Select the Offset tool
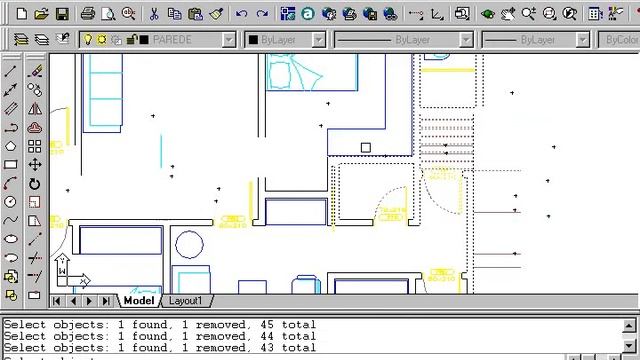The height and width of the screenshot is (360, 640). point(35,127)
